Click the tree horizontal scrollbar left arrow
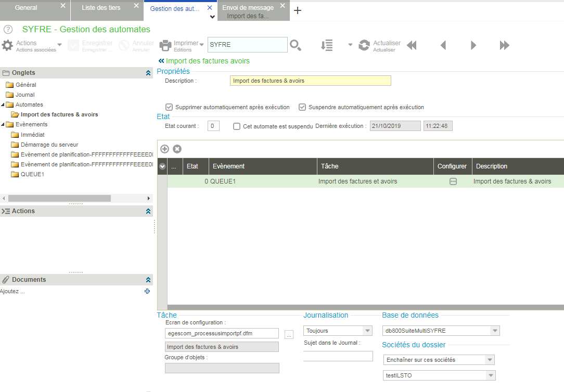Image resolution: width=564 pixels, height=392 pixels. click(x=4, y=198)
